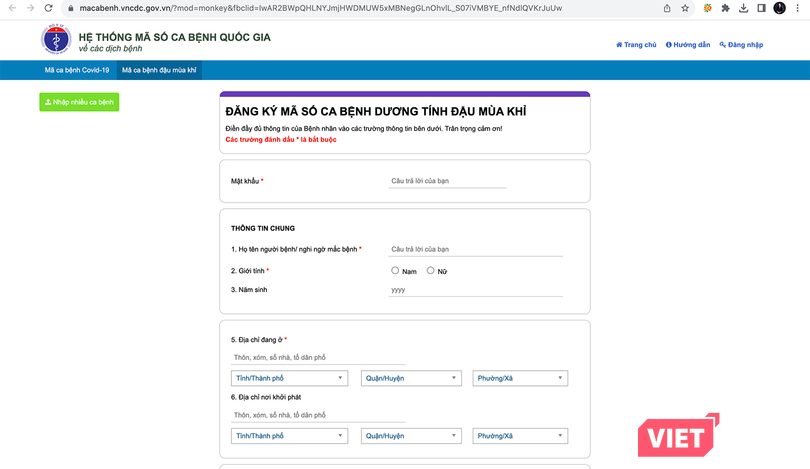Reload the page with the refresh icon
This screenshot has width=810, height=469.
point(48,8)
